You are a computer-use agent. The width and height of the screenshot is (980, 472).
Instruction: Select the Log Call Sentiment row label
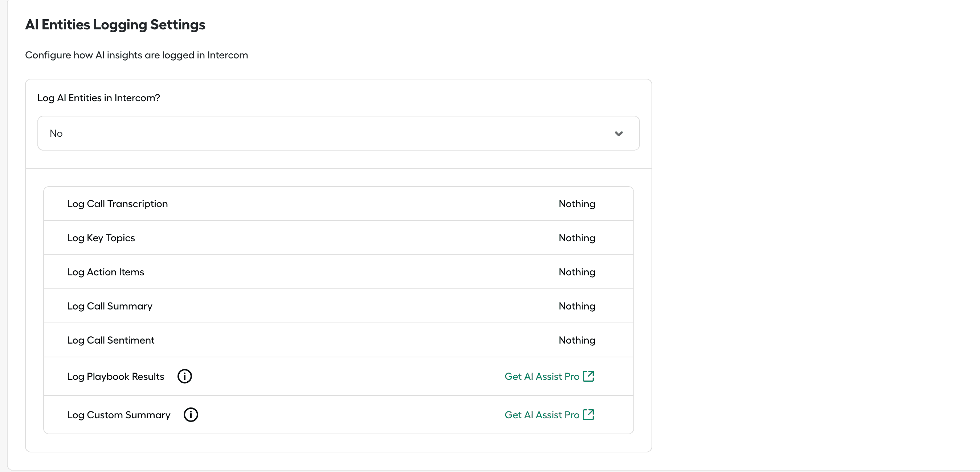tap(111, 340)
